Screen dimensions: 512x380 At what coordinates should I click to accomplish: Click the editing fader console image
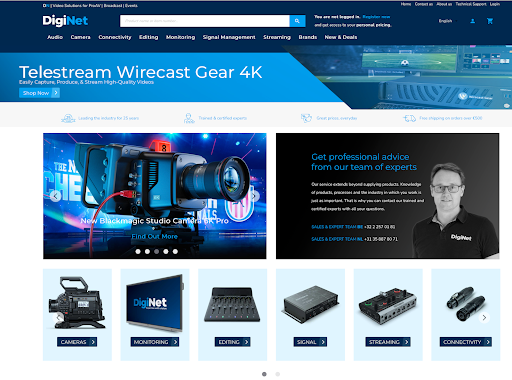click(232, 304)
